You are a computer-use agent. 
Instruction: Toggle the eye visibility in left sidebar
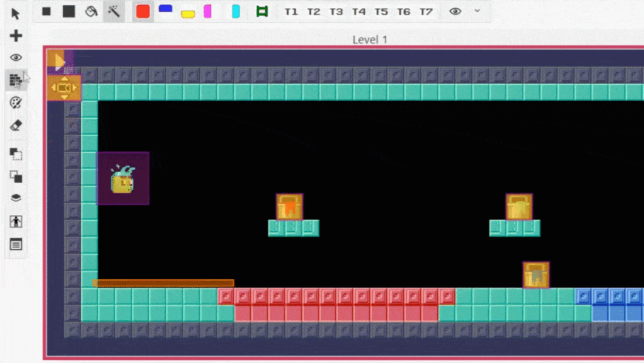click(x=16, y=57)
